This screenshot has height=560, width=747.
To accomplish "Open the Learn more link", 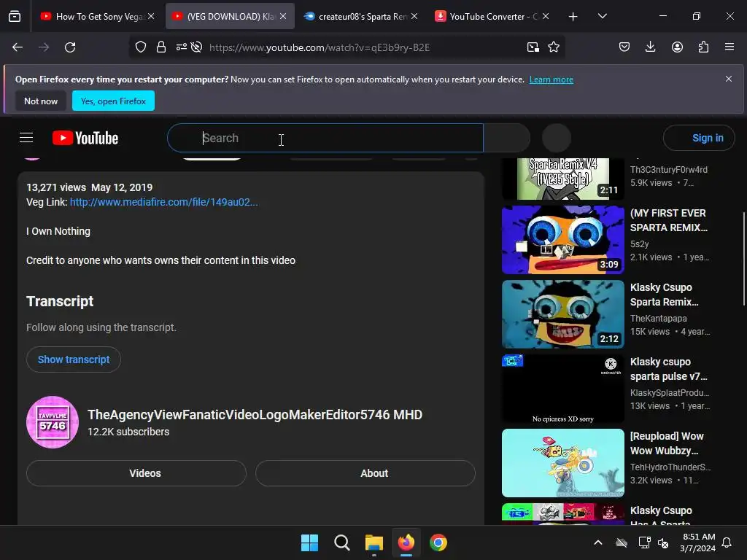I will click(x=551, y=79).
